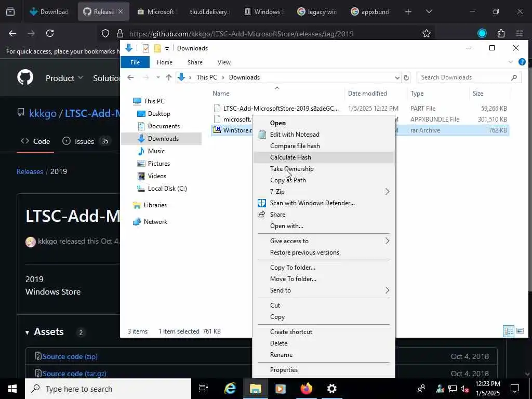532x399 pixels.
Task: Open the Customize Quick Access Toolbar dropdown
Action: [x=167, y=48]
